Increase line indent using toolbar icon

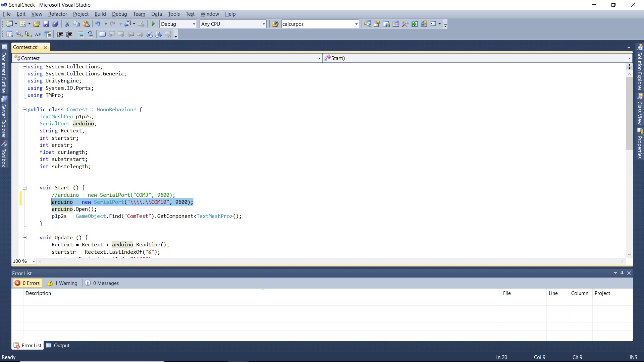[x=69, y=34]
